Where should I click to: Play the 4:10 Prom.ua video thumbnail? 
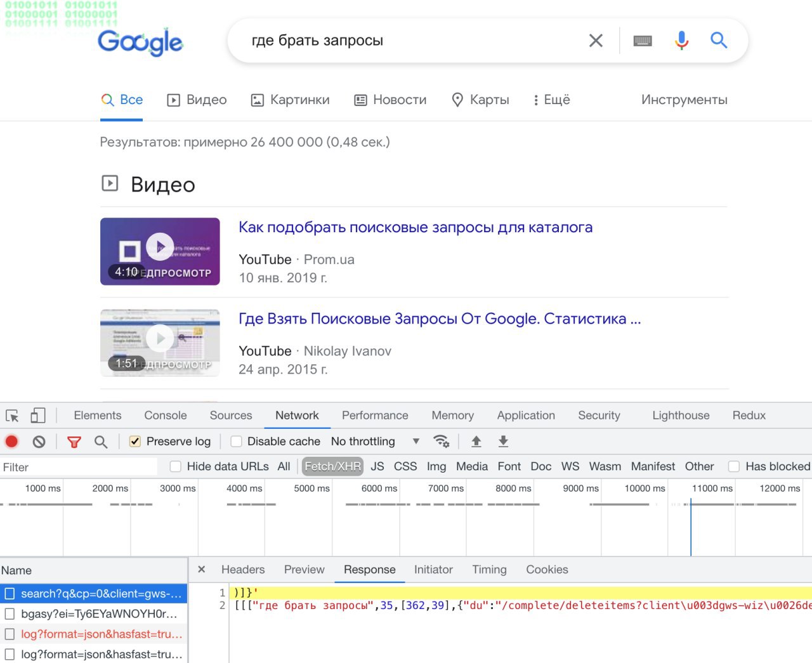tap(160, 251)
